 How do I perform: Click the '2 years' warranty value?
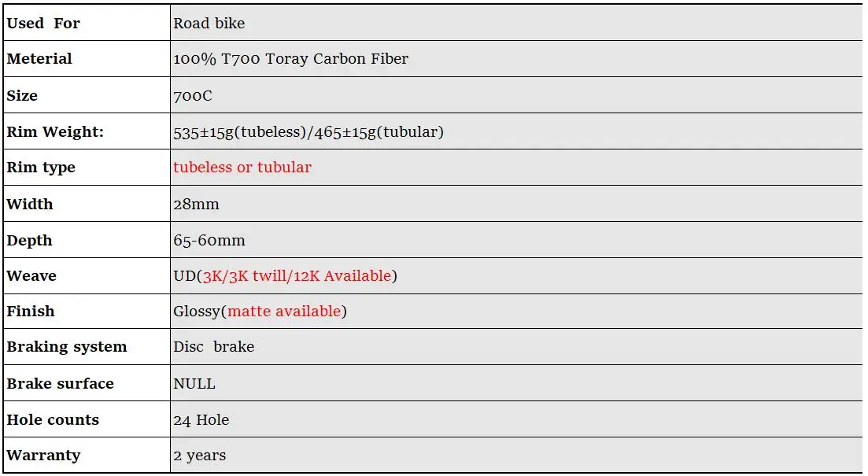(x=199, y=456)
